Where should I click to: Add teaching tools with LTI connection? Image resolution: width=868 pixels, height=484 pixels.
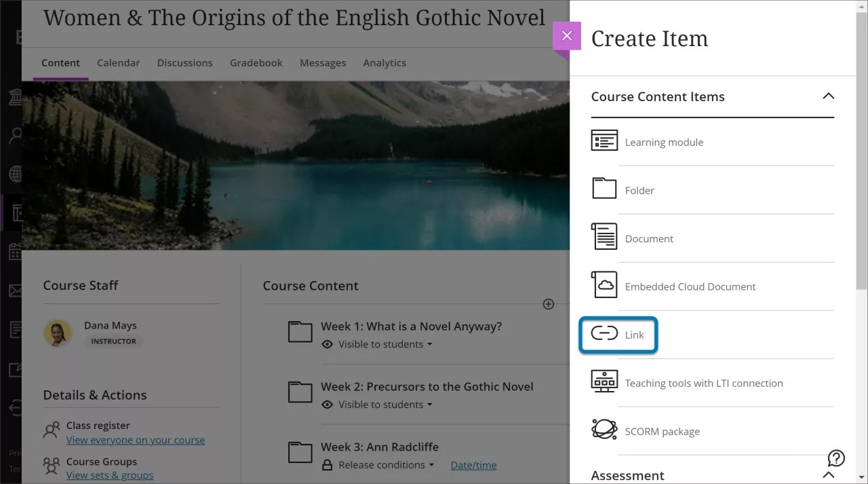[704, 383]
